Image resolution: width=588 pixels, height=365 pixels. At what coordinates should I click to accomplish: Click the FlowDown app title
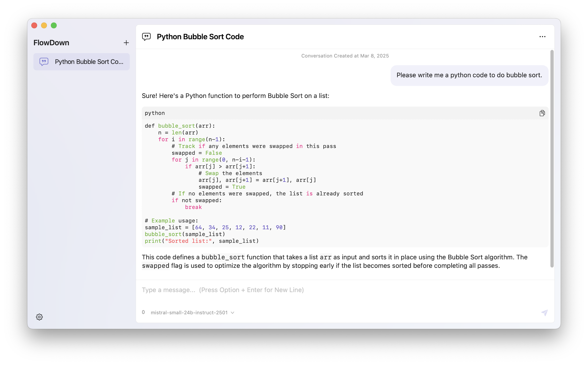pos(51,43)
